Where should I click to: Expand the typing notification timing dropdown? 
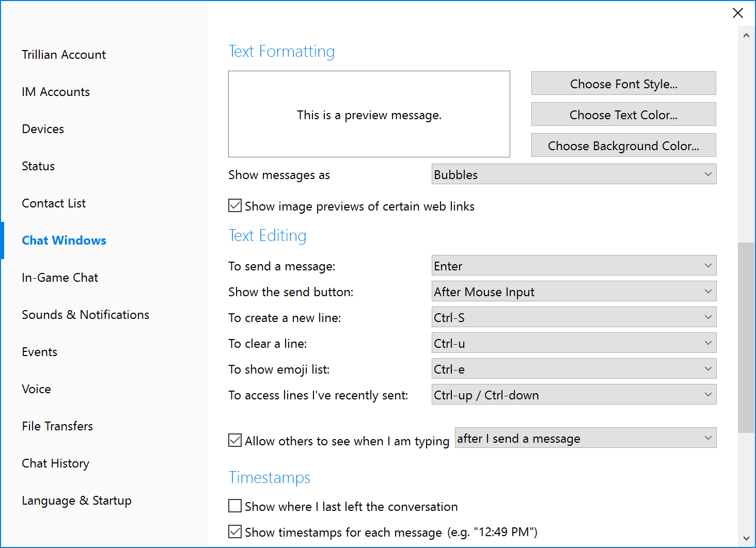click(585, 438)
